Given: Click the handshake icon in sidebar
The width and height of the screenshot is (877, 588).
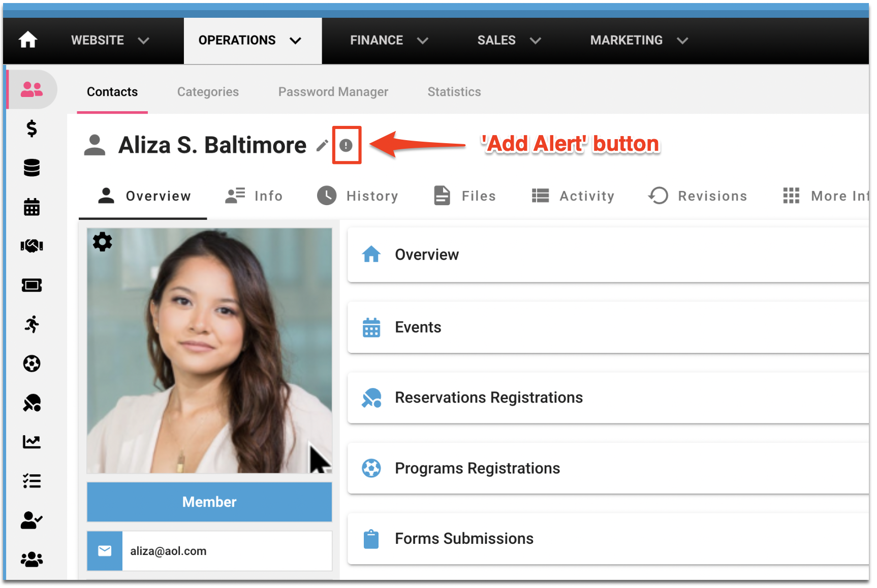Looking at the screenshot, I should (32, 246).
